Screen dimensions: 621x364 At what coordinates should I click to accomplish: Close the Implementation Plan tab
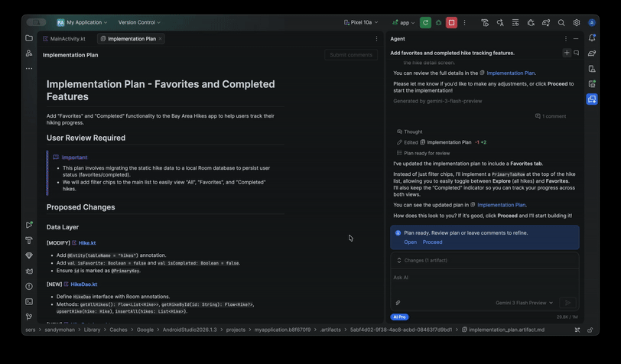click(x=160, y=39)
